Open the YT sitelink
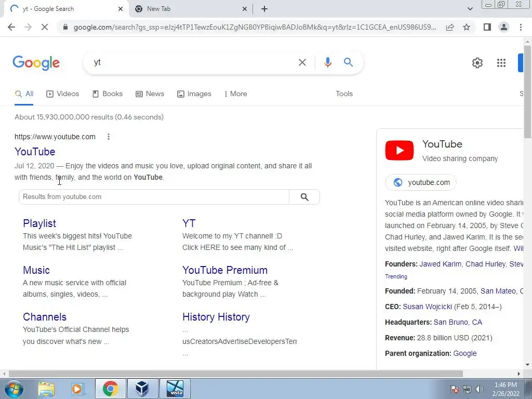532x399 pixels. pyautogui.click(x=189, y=223)
